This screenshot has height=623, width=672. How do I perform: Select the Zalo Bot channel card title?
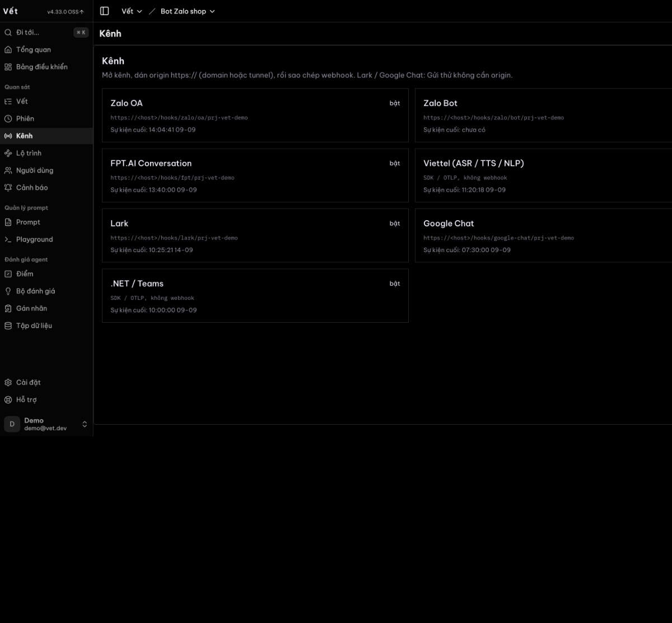pos(440,103)
